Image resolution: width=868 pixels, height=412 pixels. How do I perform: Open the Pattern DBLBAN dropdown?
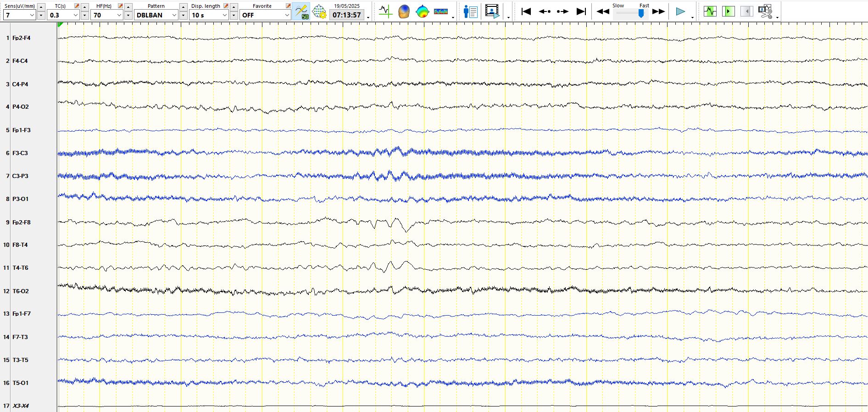174,15
